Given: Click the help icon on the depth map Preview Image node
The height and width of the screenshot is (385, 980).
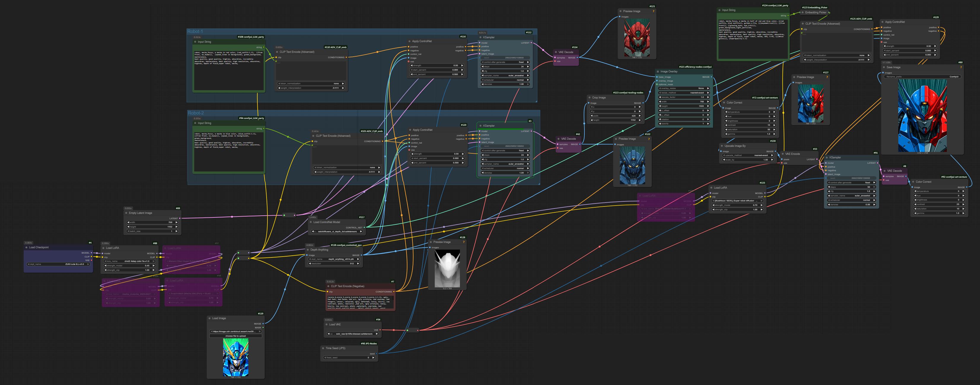Looking at the screenshot, I should (x=463, y=242).
